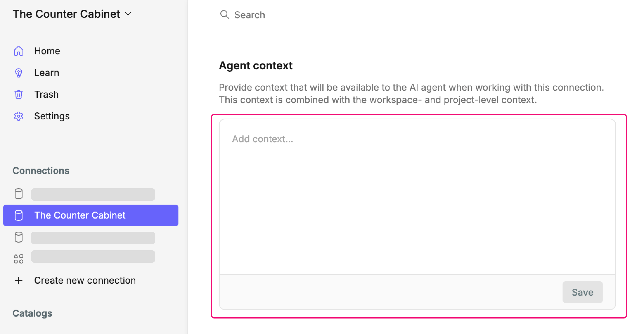
Task: Click the Search field
Action: tap(249, 15)
